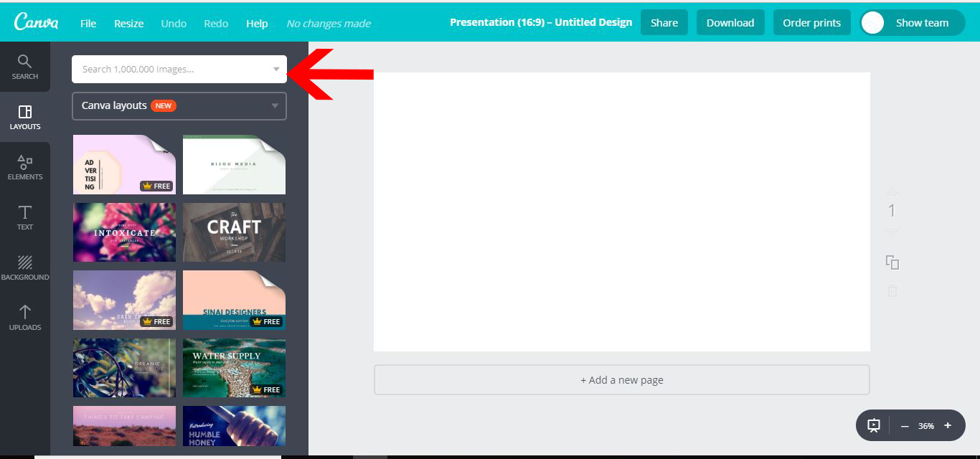Click Order prints in the top bar
The width and height of the screenshot is (980, 459).
point(811,22)
